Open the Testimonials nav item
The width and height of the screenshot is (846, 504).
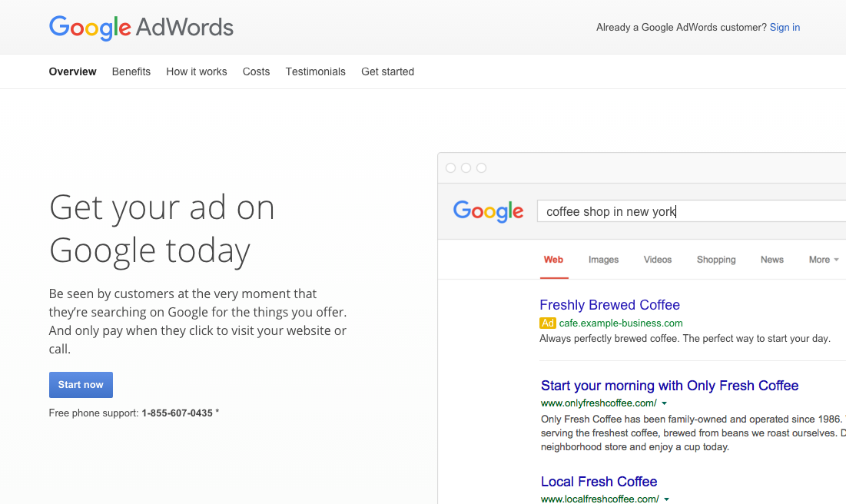pyautogui.click(x=316, y=71)
